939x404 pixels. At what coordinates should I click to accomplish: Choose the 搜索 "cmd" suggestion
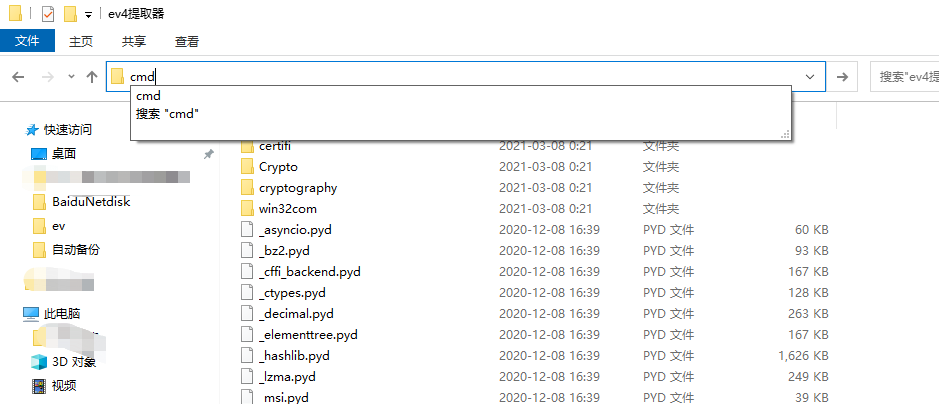pyautogui.click(x=167, y=114)
